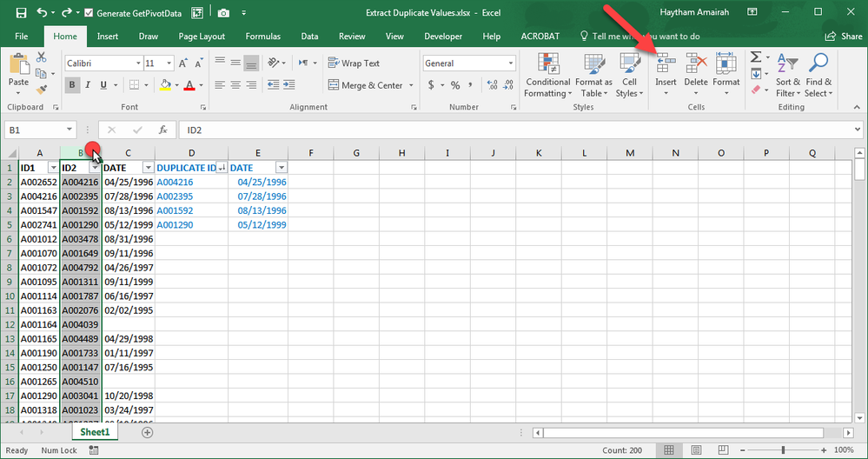Click the zoom slider handle
The width and height of the screenshot is (868, 459).
tap(783, 449)
